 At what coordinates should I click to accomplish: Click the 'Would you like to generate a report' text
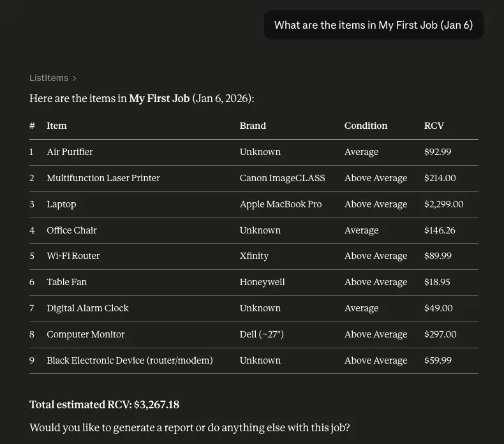pos(189,428)
